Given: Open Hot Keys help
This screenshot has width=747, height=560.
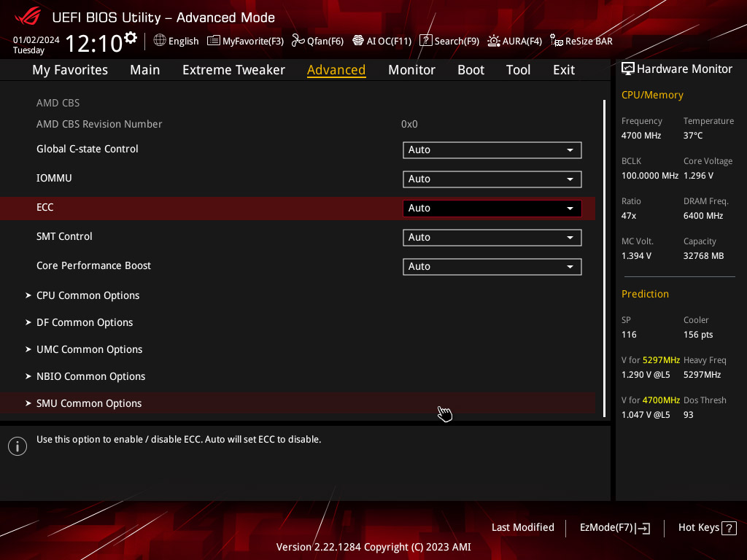Looking at the screenshot, I should point(707,528).
